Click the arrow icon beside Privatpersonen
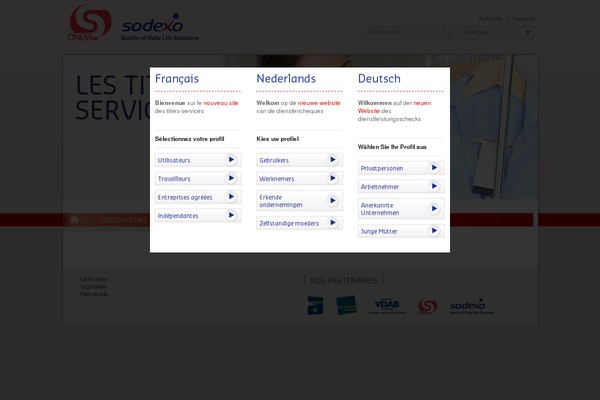Screen dimensions: 600x400 pos(434,168)
